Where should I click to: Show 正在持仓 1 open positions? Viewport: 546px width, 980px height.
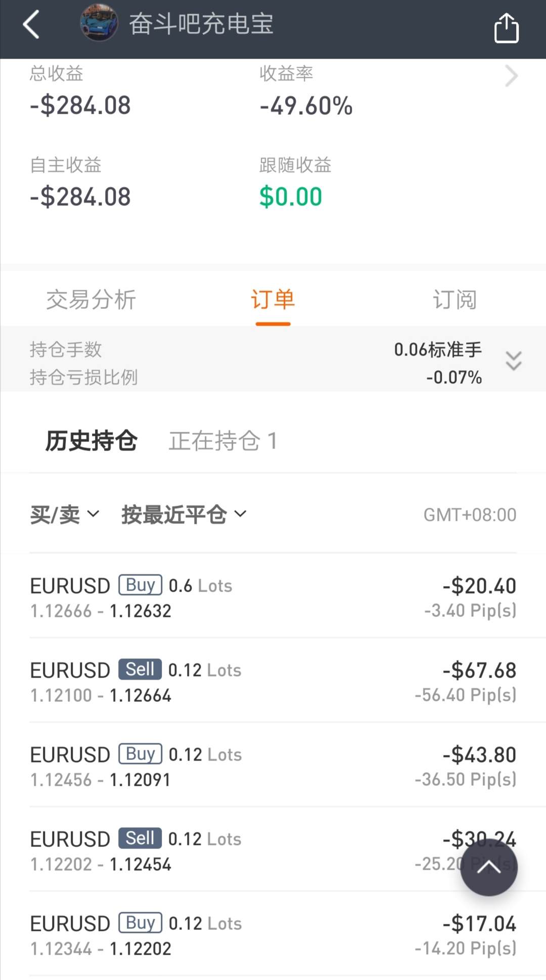pos(223,440)
